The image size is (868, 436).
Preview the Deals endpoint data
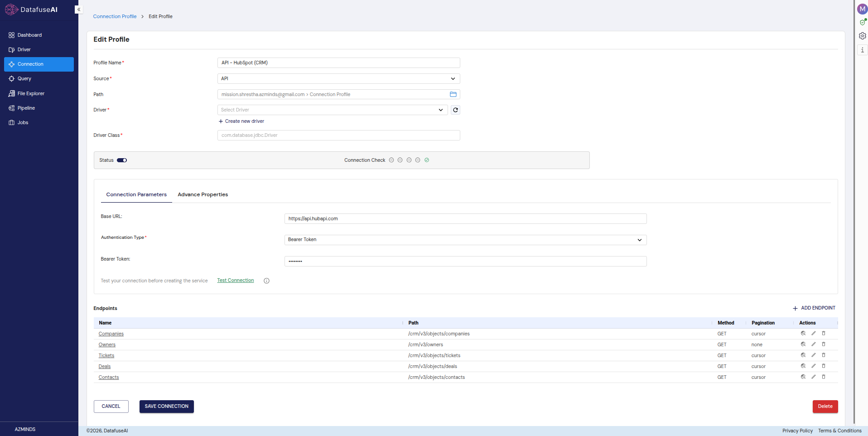click(x=803, y=366)
